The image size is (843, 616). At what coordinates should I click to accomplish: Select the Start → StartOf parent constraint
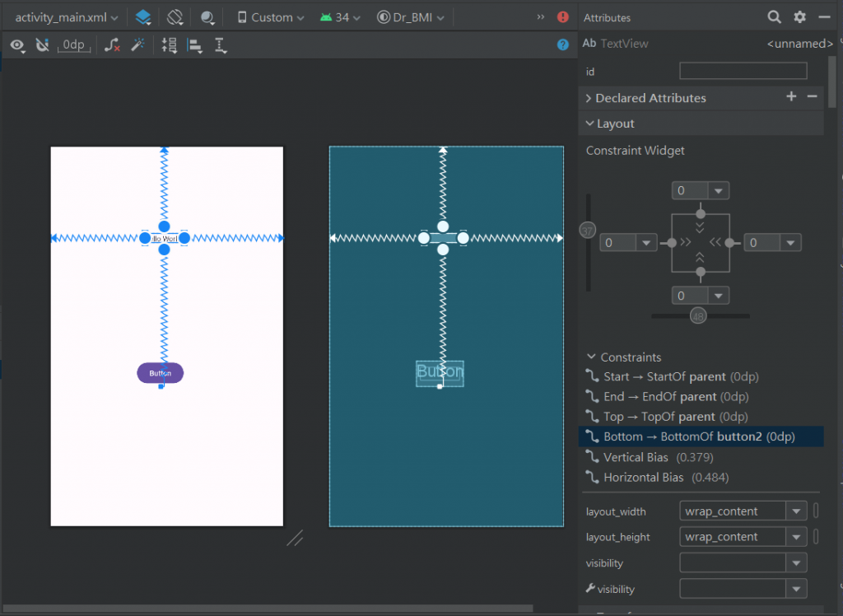point(701,376)
